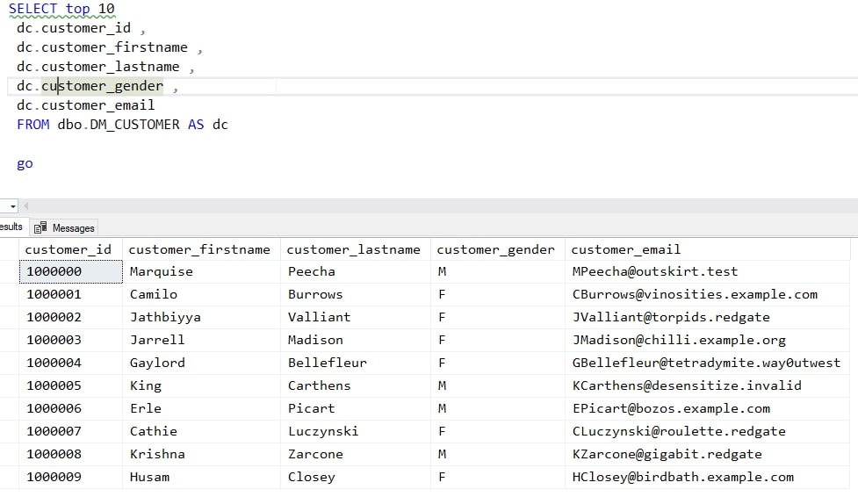Click the Bellefleur lastname cell
This screenshot has width=858, height=504.
coord(356,363)
